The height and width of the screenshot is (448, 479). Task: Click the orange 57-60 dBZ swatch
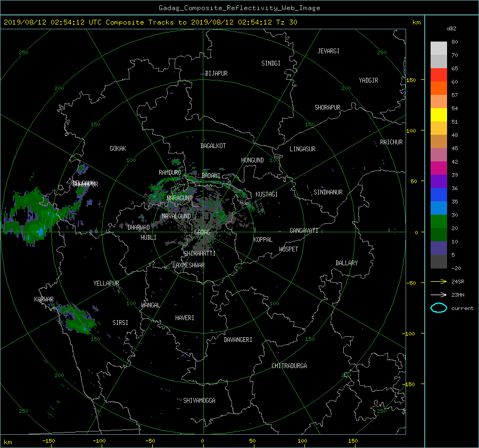click(x=439, y=88)
